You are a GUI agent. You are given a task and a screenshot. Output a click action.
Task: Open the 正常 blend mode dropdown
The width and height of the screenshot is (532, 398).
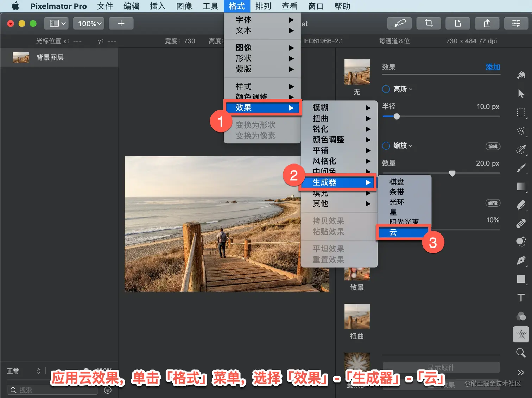coord(24,371)
